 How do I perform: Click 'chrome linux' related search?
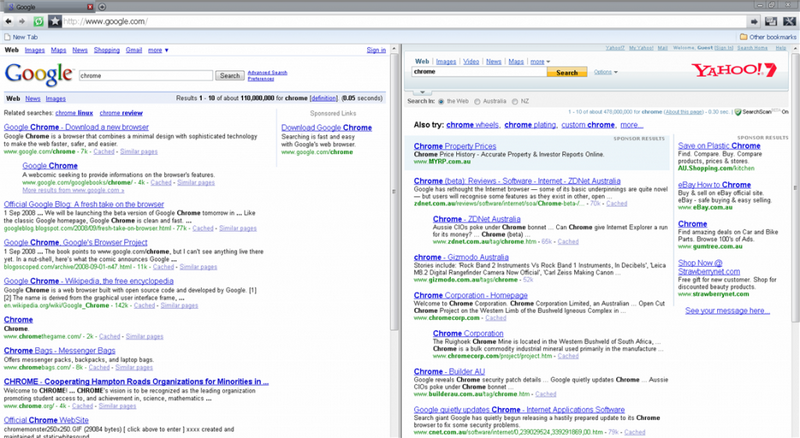pos(74,113)
